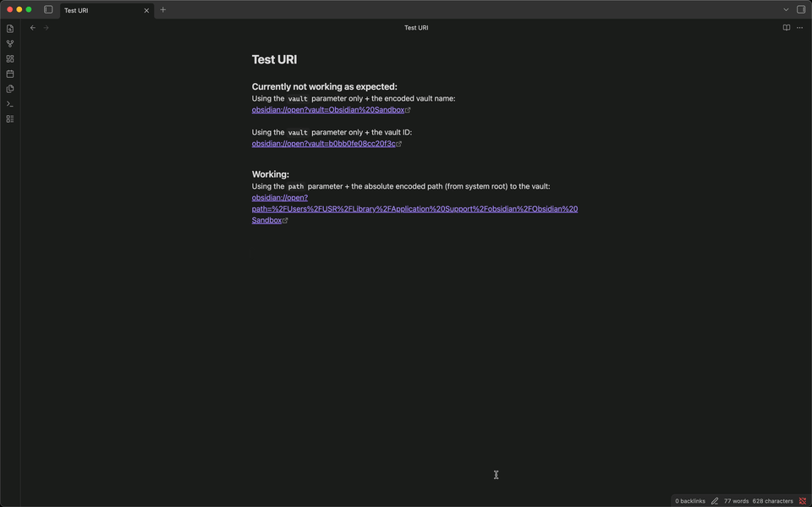Toggle the left sidebar
Viewport: 812px width, 507px height.
pyautogui.click(x=48, y=9)
